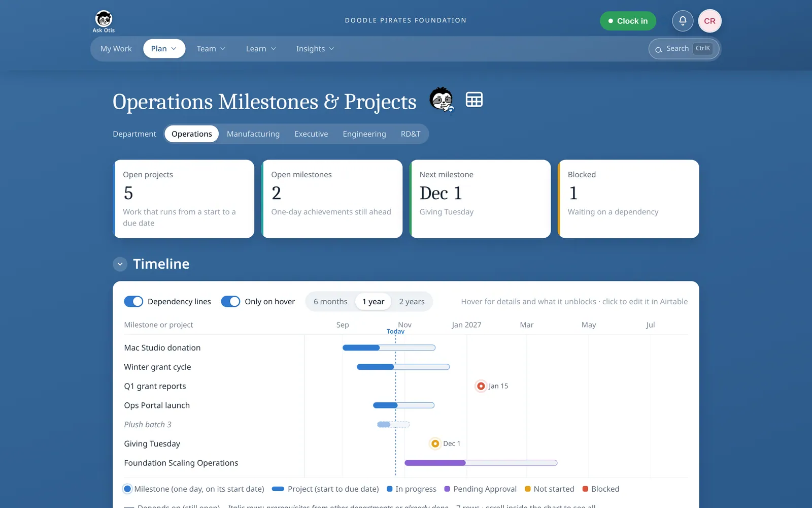This screenshot has width=812, height=508.
Task: Open the Next milestone Dec 1 card
Action: click(480, 199)
